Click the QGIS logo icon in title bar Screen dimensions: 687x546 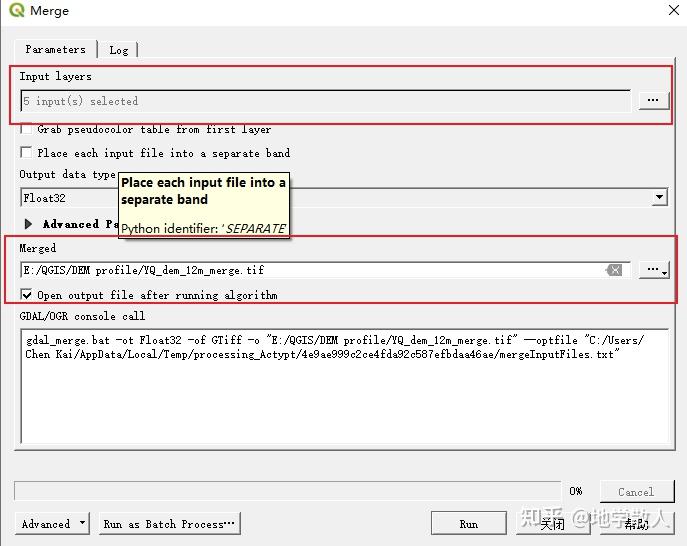pos(17,10)
